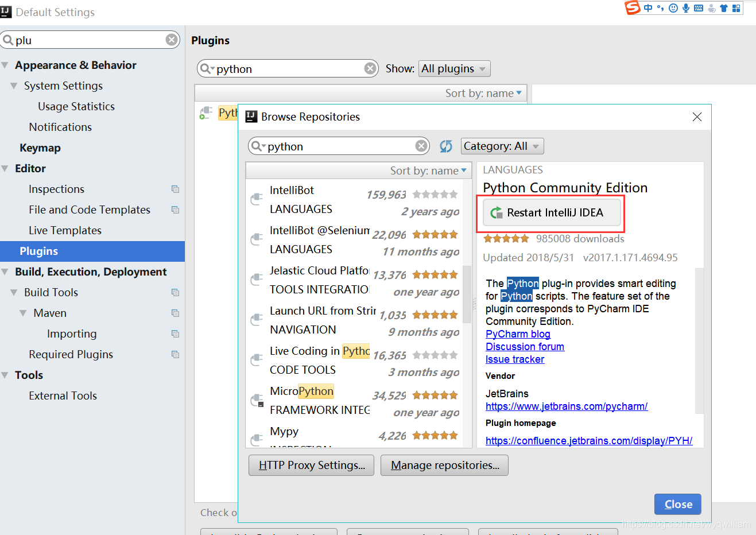Collapse the Maven tree node
The image size is (756, 535).
(23, 313)
